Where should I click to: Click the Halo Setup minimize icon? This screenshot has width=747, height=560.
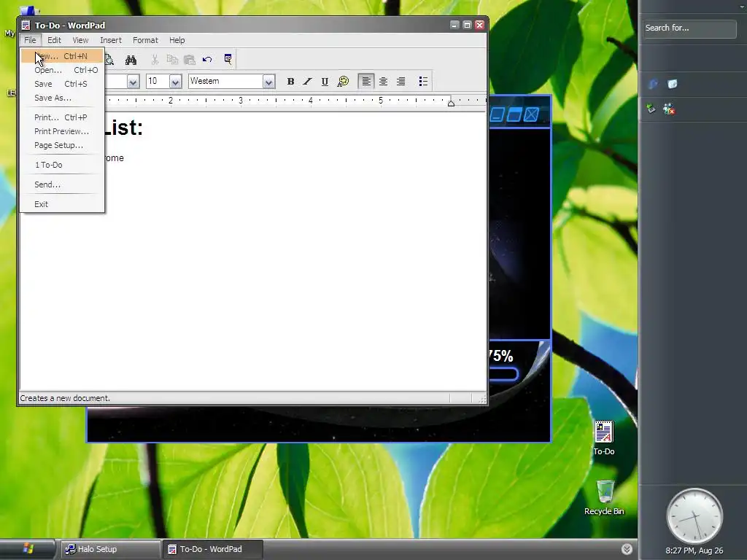click(497, 114)
